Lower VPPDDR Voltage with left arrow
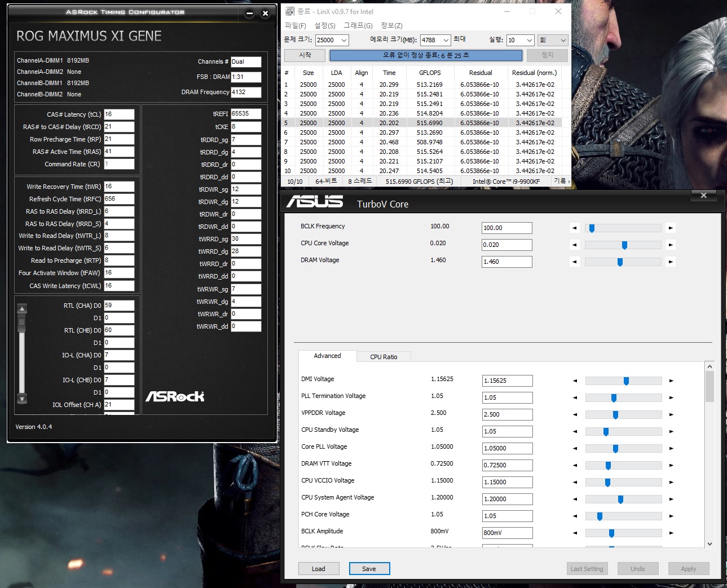The height and width of the screenshot is (588, 727). click(x=575, y=414)
